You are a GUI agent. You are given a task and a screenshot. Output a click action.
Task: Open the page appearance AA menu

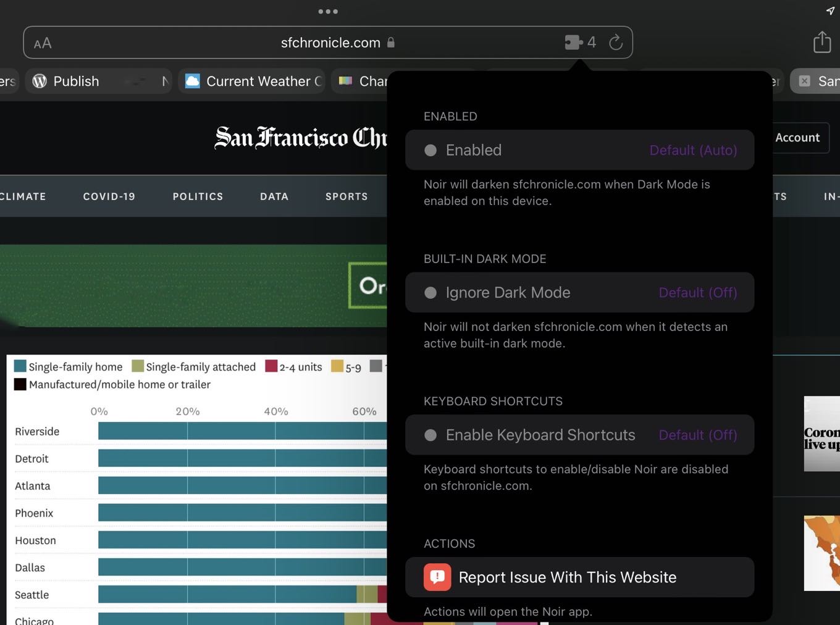(x=43, y=42)
